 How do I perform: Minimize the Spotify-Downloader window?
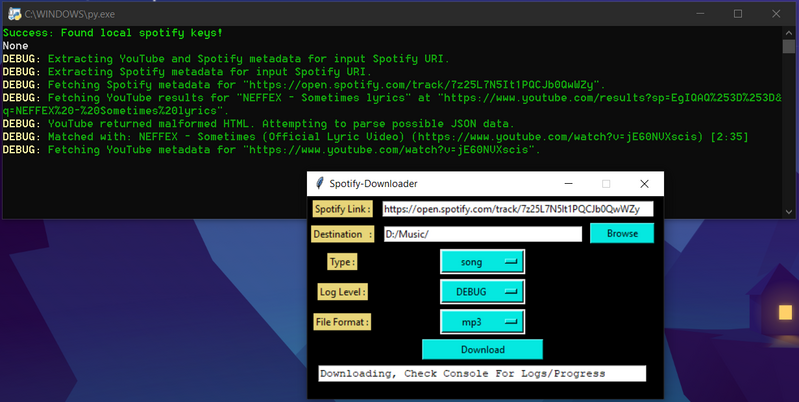tap(569, 183)
